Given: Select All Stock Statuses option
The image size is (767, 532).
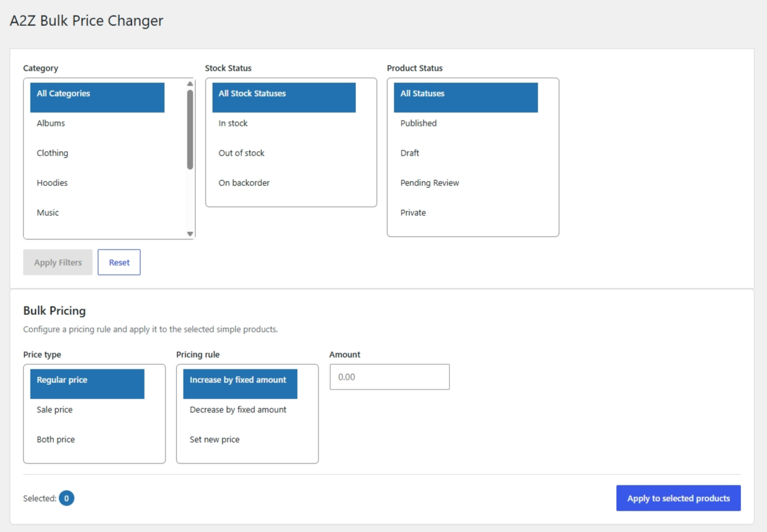Looking at the screenshot, I should point(284,97).
